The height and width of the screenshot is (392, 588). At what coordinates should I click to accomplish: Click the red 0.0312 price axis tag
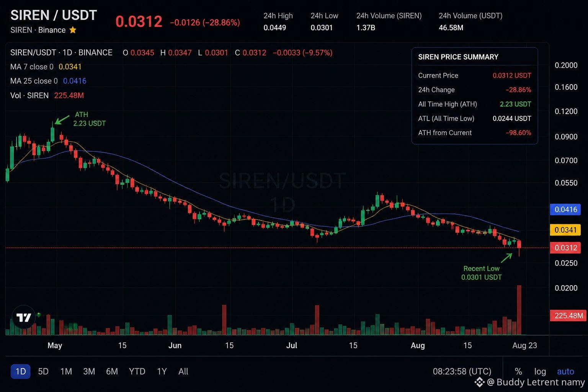point(565,248)
